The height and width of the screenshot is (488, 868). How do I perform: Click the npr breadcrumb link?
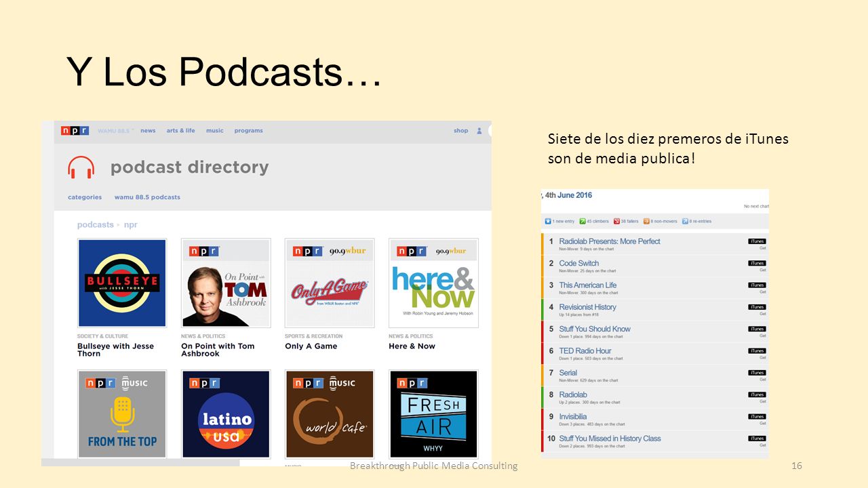[131, 225]
